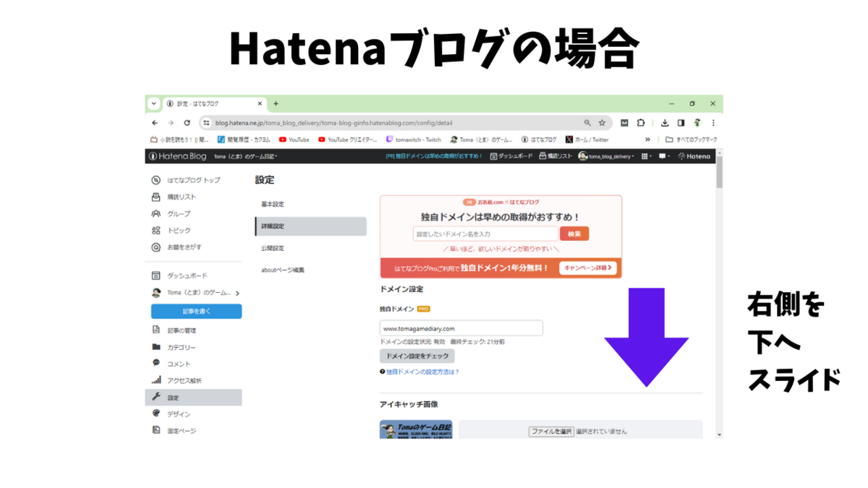Open グループ in the left sidebar

(171, 214)
